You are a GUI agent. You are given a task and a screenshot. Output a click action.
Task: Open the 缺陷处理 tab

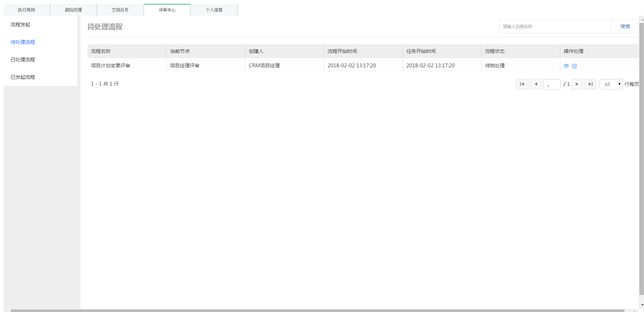click(x=73, y=10)
